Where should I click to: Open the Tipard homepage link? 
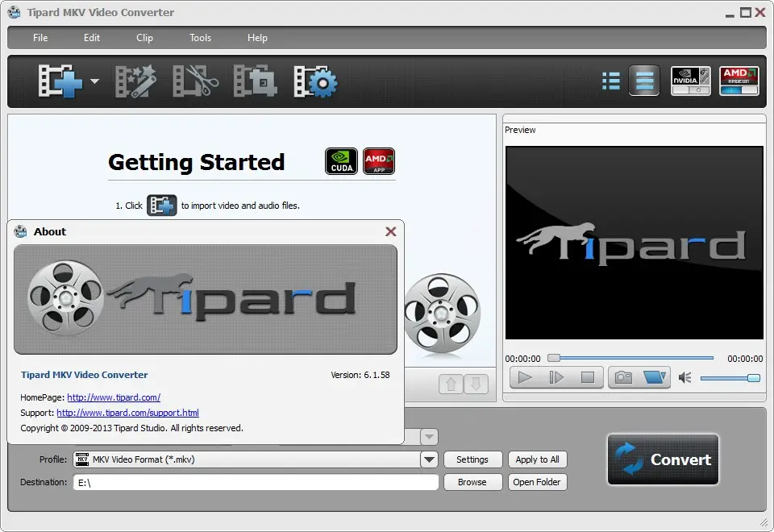coord(114,397)
